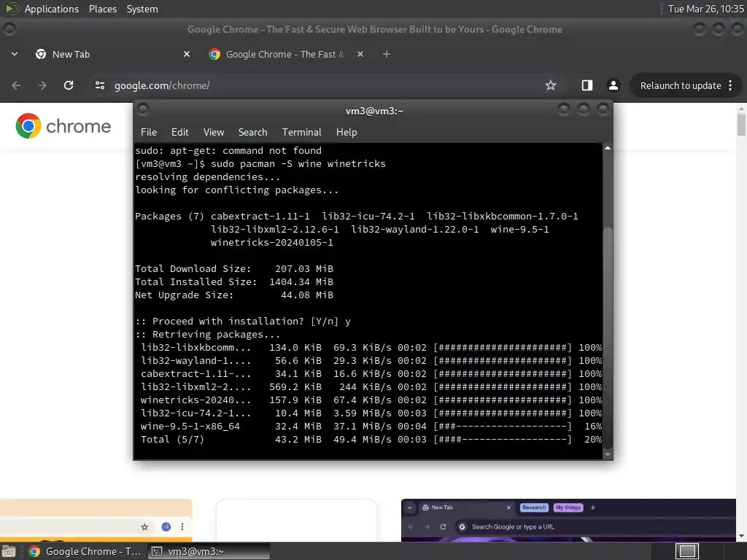
Task: Click My things tab group in illustration
Action: point(568,507)
